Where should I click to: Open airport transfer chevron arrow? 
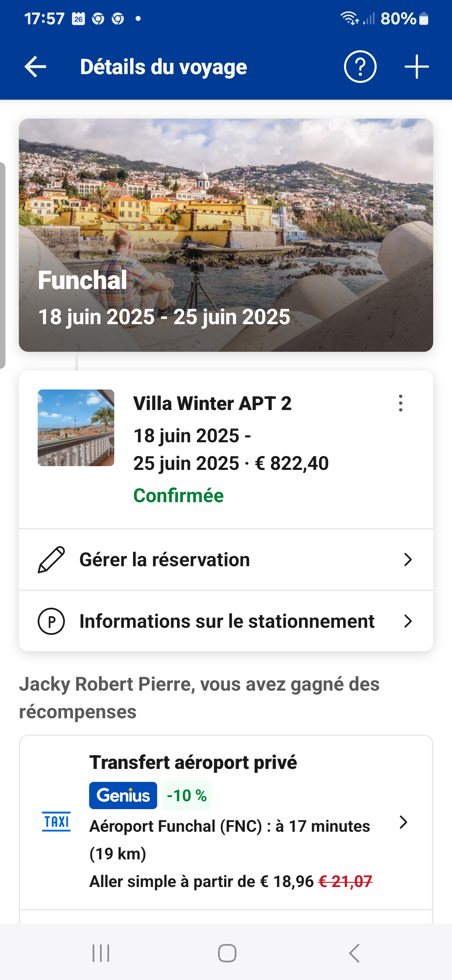pos(403,822)
